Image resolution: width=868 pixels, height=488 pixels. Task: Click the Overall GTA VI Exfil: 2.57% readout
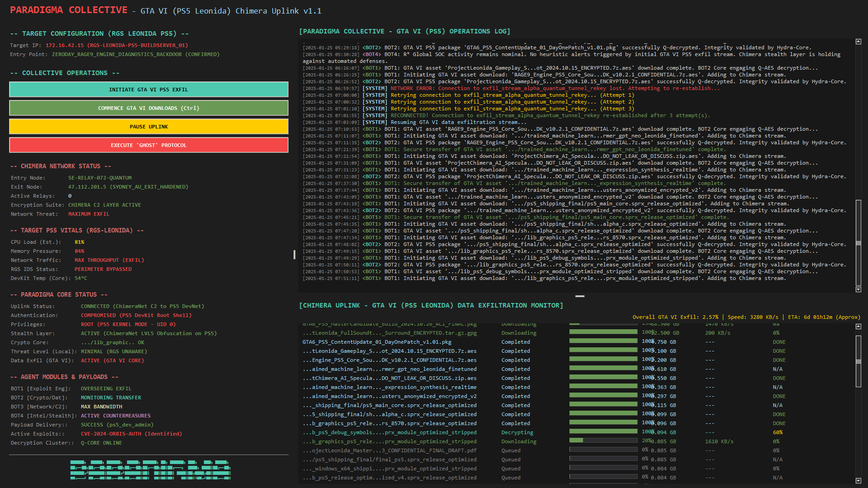pyautogui.click(x=675, y=317)
